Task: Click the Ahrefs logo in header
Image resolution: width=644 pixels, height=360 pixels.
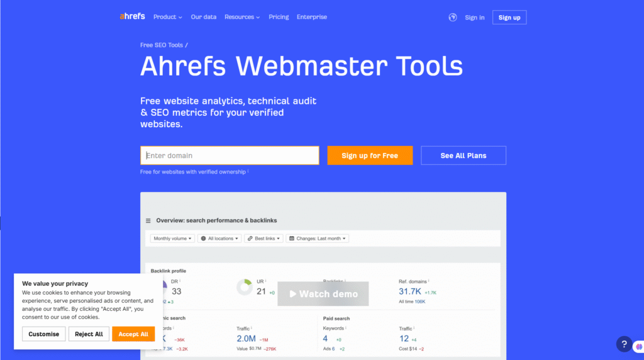Action: coord(132,17)
